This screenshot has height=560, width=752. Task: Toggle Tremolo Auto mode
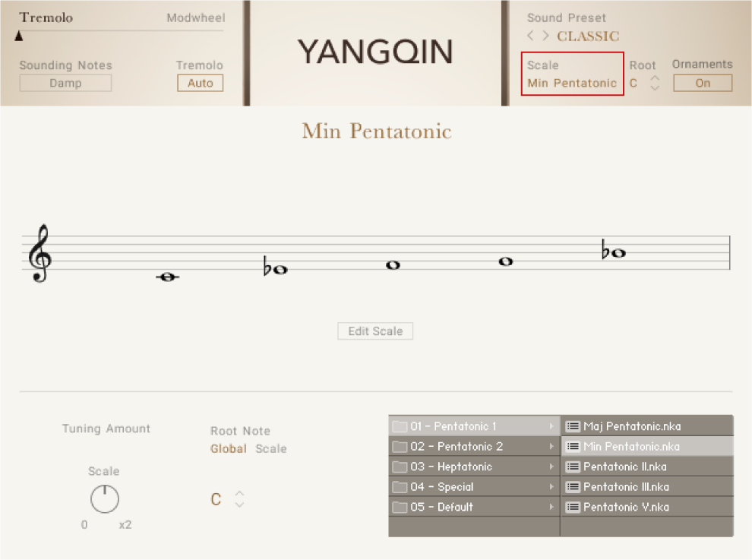pos(201,83)
